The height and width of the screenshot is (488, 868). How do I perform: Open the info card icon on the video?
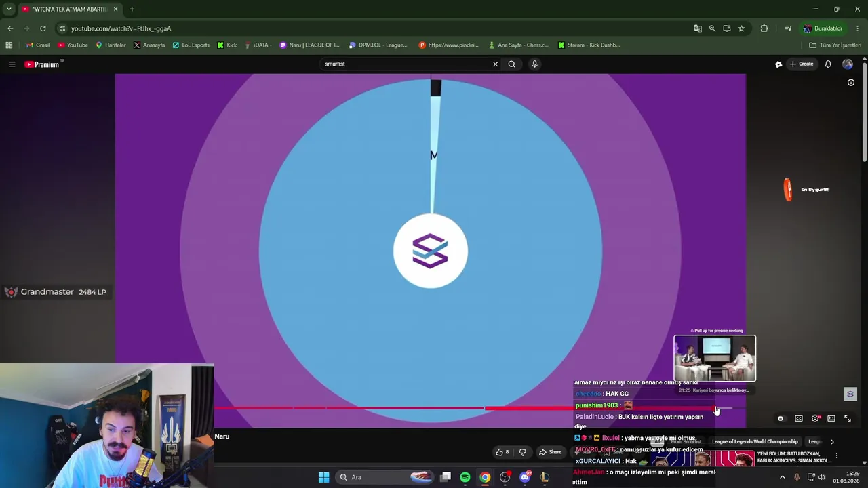tap(851, 83)
